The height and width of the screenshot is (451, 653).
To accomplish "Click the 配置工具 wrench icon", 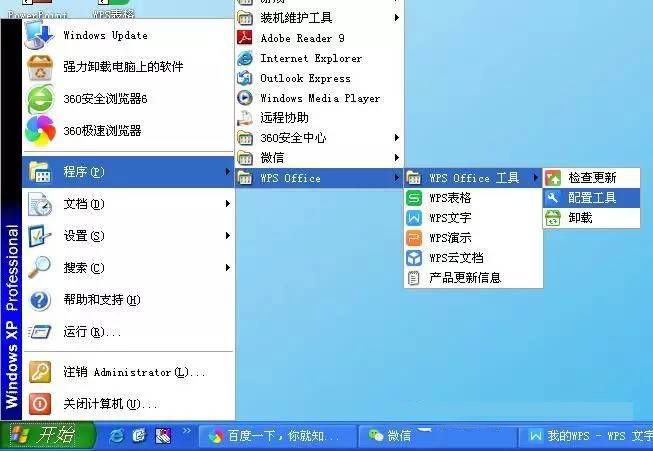I will [x=553, y=198].
